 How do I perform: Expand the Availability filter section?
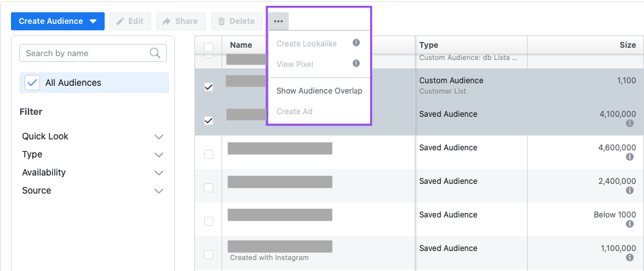[159, 173]
